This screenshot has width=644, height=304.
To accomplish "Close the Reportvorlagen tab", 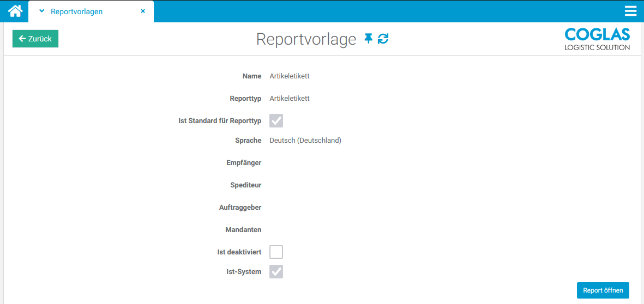I will [x=143, y=11].
